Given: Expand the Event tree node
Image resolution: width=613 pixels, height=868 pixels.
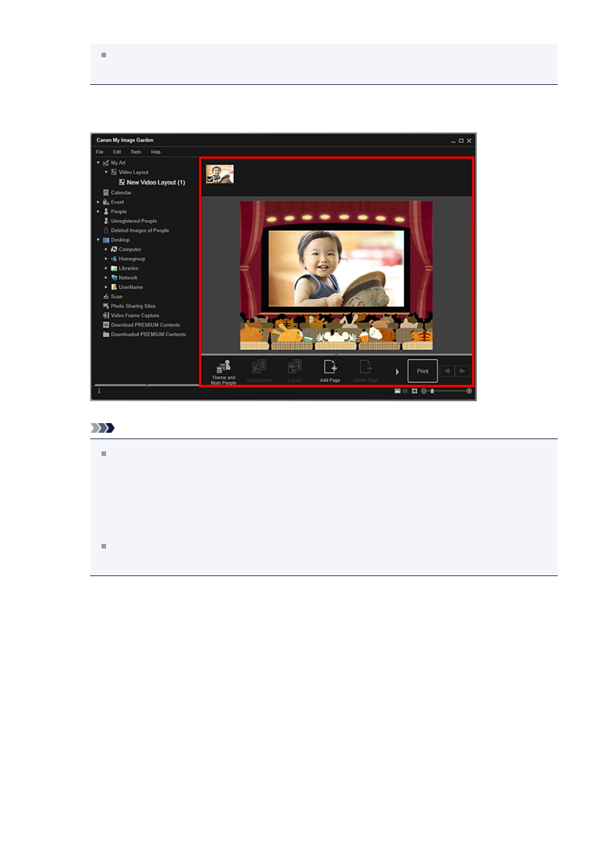Looking at the screenshot, I should click(98, 202).
